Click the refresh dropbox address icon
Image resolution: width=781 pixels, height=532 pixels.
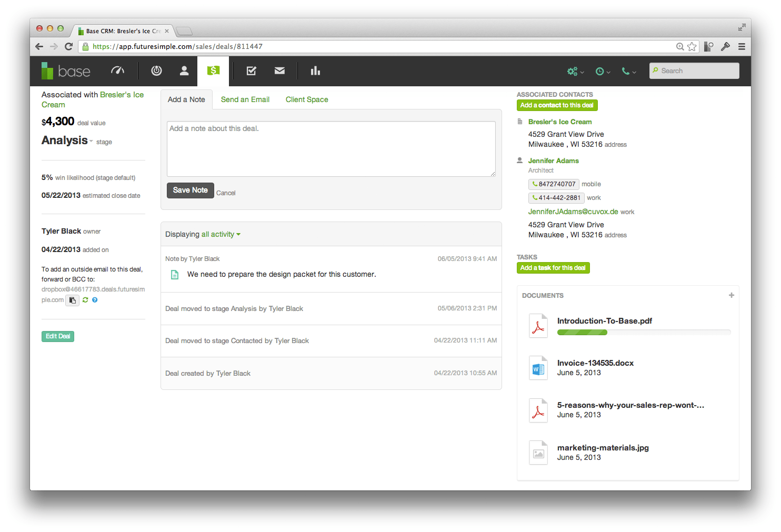pos(85,300)
